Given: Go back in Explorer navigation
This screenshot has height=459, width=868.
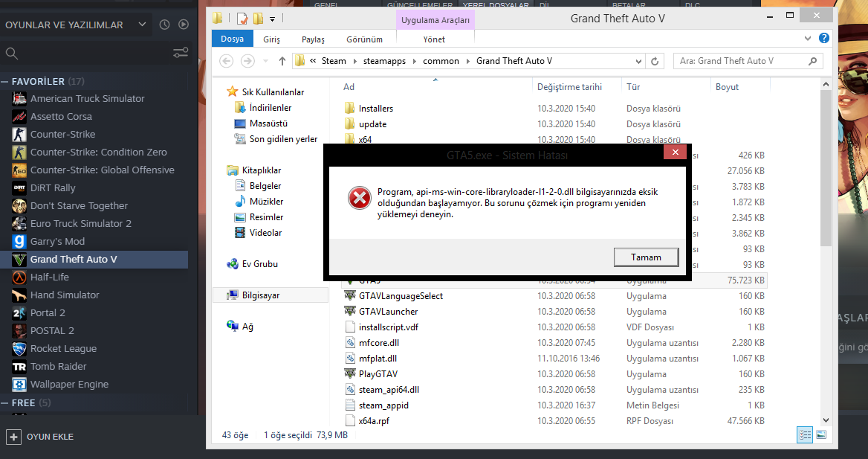Looking at the screenshot, I should tap(227, 61).
